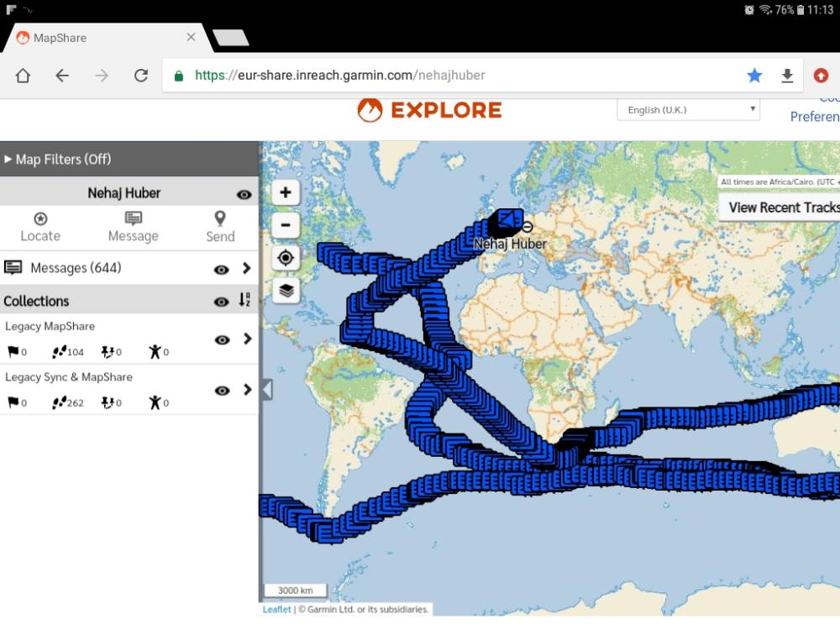Open the map layers selector

(286, 291)
